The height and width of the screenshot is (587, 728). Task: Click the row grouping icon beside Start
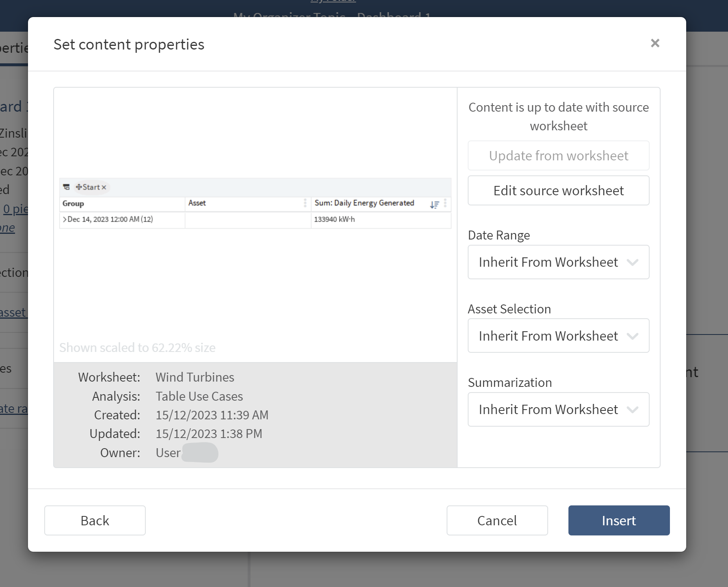click(x=66, y=187)
